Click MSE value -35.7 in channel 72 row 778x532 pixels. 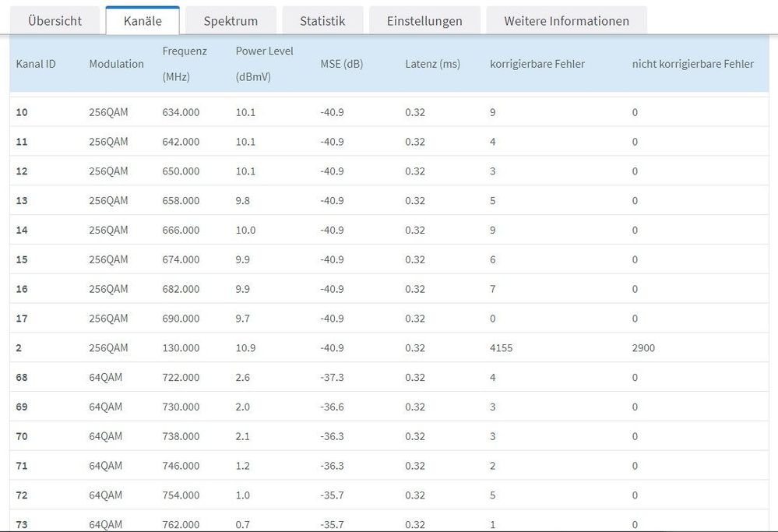332,495
